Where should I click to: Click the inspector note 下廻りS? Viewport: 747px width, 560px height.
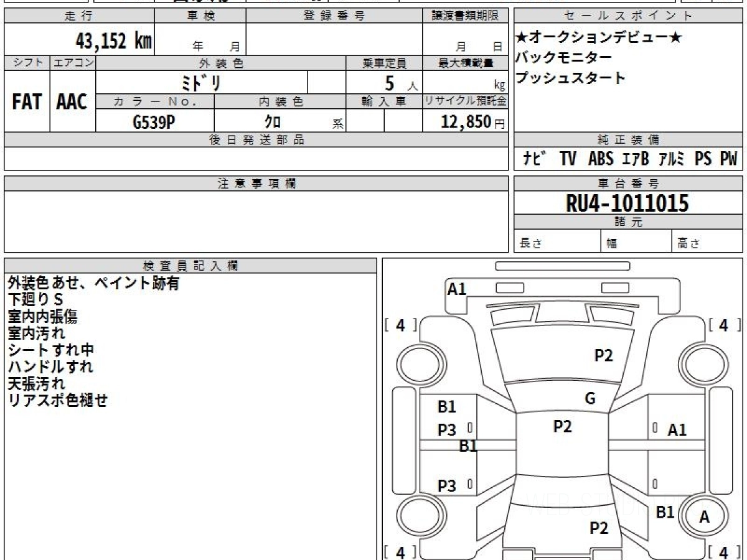click(35, 300)
